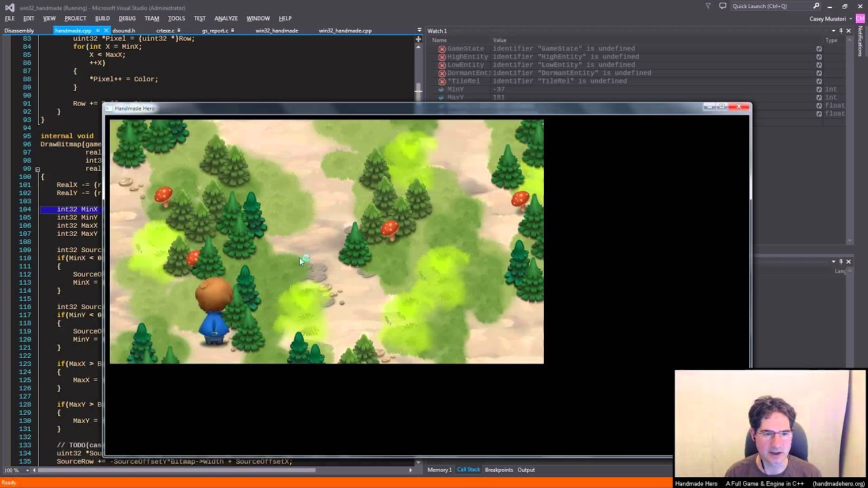Screen dimensions: 868x488
Task: Open the BUILD menu
Action: point(102,18)
